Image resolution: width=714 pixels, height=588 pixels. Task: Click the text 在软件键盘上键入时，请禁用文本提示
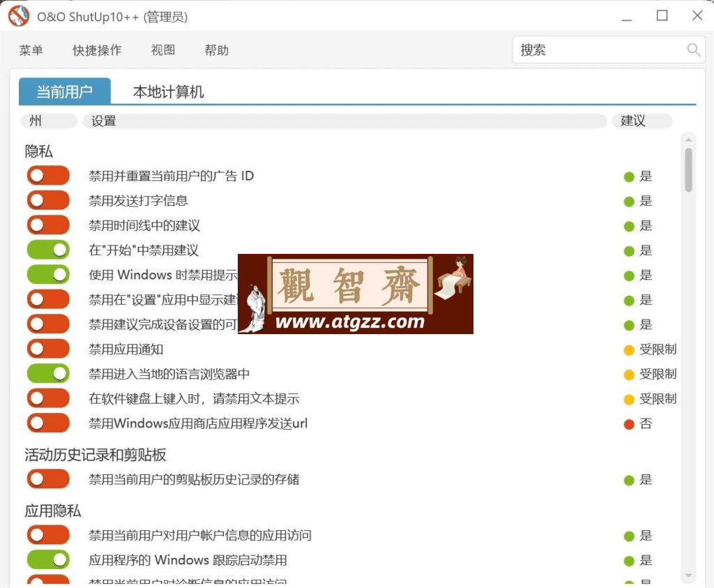194,398
